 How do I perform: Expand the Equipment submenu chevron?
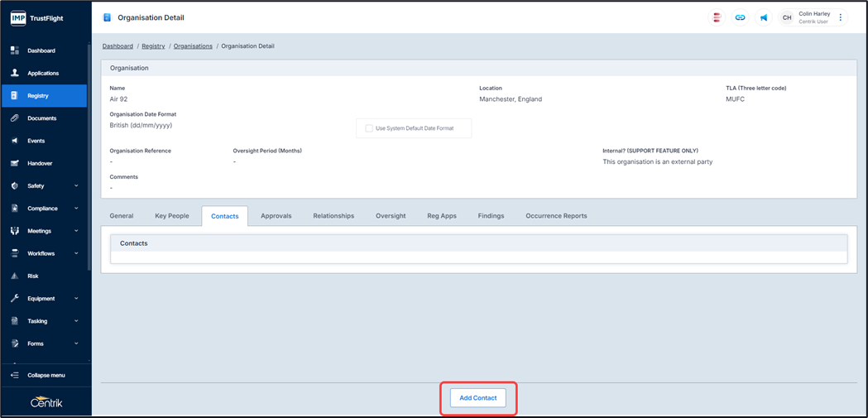coord(76,299)
